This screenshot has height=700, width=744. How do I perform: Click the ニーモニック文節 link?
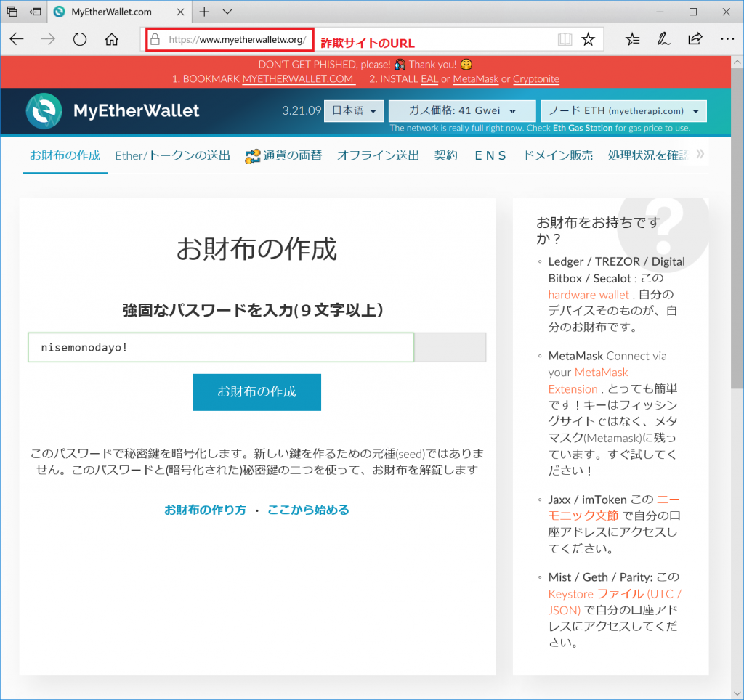coord(614,508)
